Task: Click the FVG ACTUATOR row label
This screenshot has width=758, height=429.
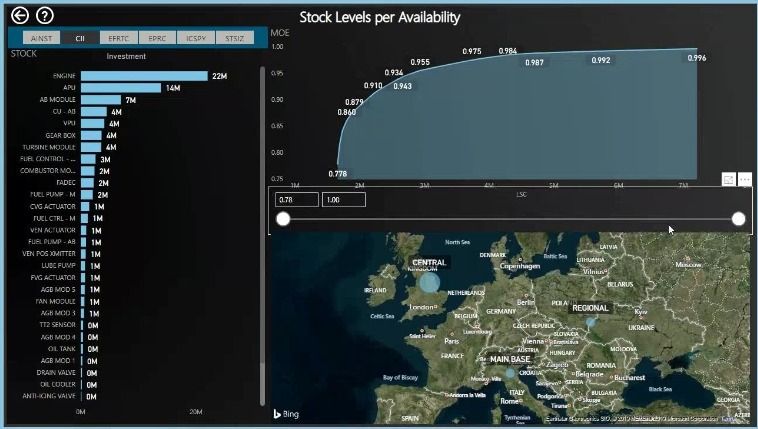Action: (53, 278)
